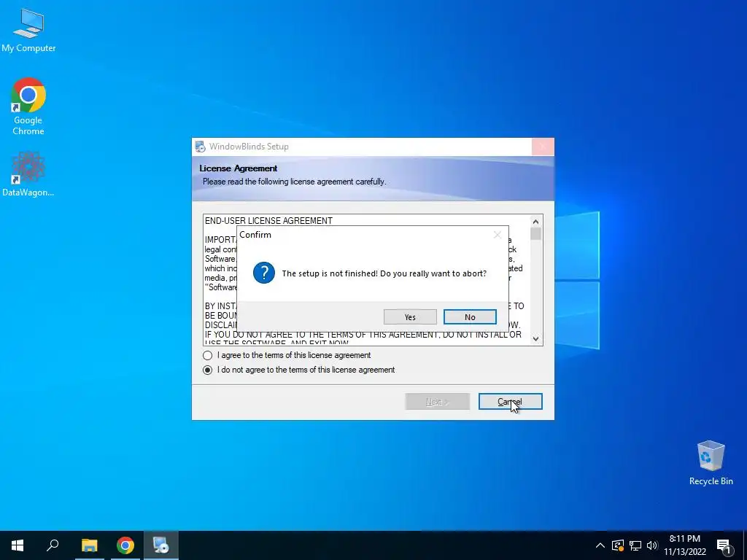The width and height of the screenshot is (747, 560).
Task: Click the blue question mark icon
Action: point(264,273)
